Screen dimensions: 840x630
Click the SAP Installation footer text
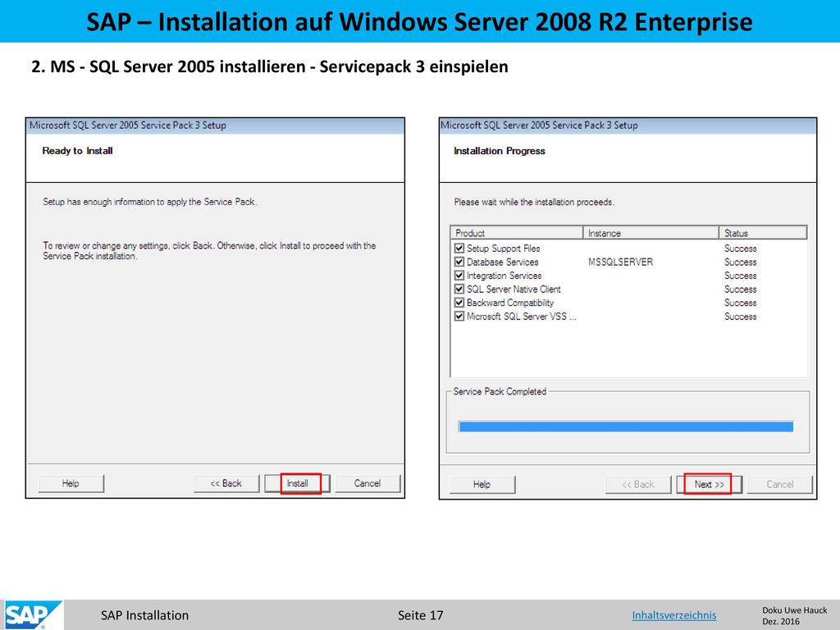coord(144,615)
